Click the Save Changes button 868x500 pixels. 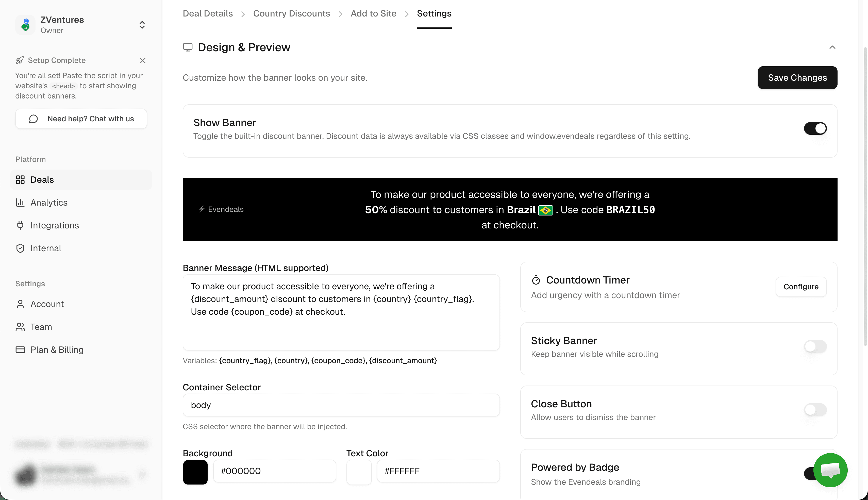point(797,78)
